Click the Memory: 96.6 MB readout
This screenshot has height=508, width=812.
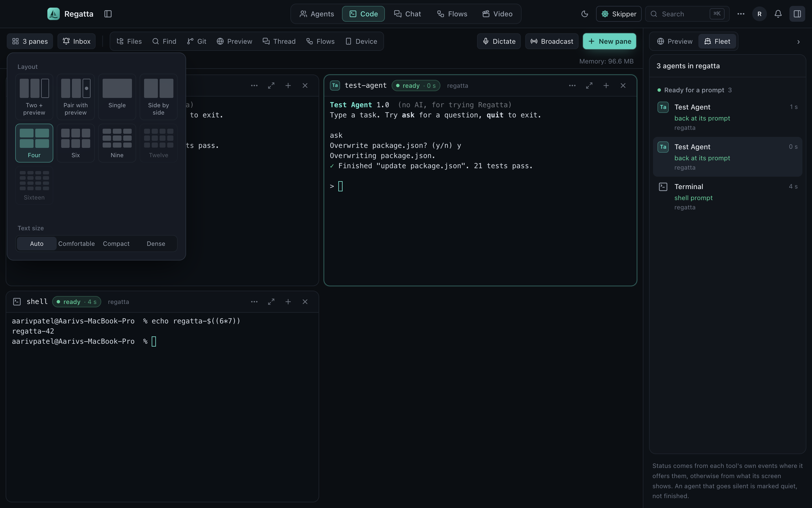click(606, 61)
